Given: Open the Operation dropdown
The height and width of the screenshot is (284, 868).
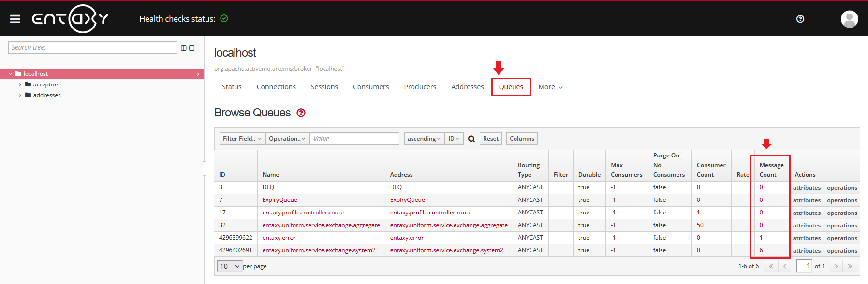Looking at the screenshot, I should pos(287,139).
